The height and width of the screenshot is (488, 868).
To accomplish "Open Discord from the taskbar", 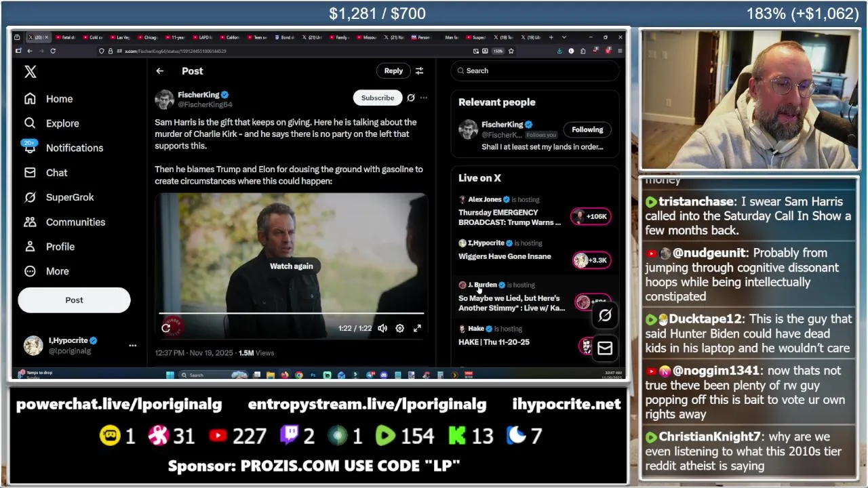I will [x=383, y=375].
